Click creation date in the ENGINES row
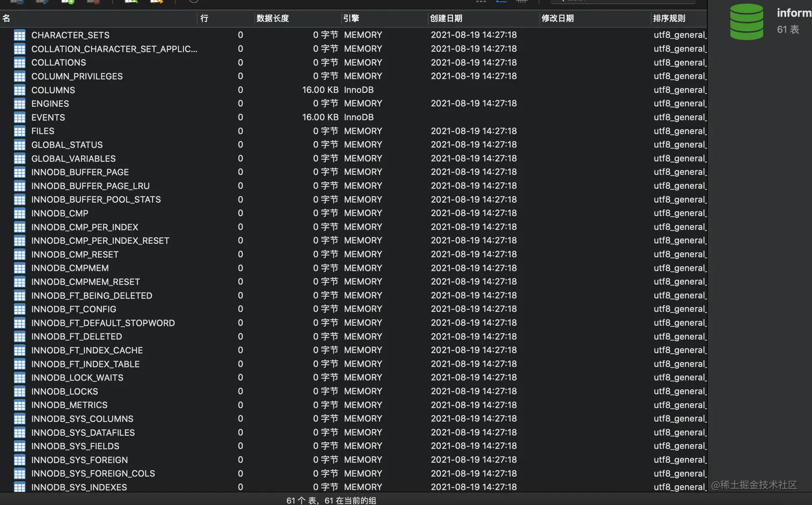Viewport: 812px width, 505px height. click(x=474, y=104)
